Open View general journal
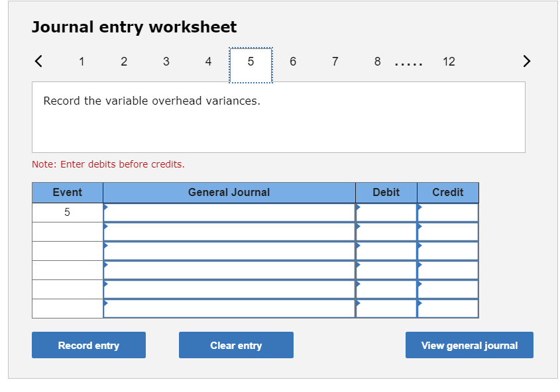 (469, 345)
